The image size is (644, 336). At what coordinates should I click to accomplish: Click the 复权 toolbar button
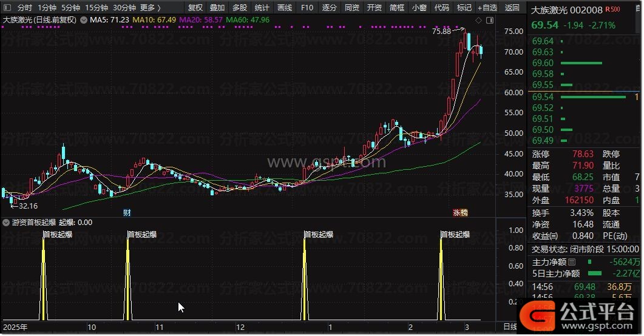click(195, 8)
